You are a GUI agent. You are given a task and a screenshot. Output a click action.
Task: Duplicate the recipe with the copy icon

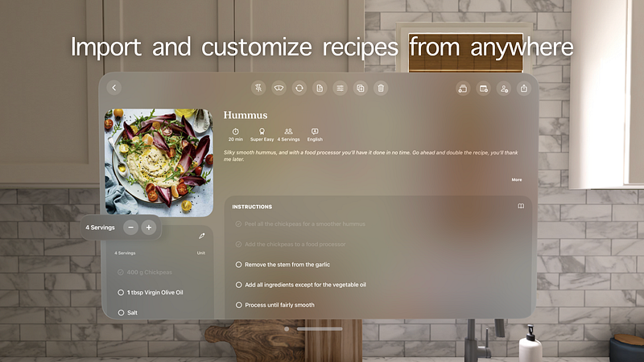360,88
